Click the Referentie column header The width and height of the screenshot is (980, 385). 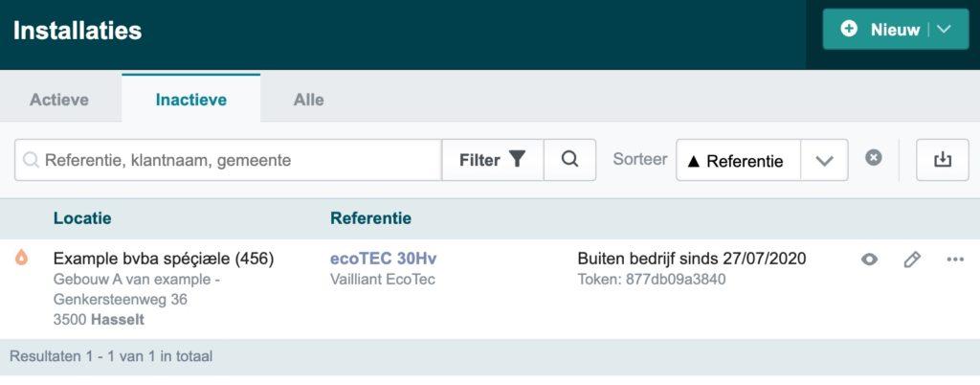[x=370, y=218]
